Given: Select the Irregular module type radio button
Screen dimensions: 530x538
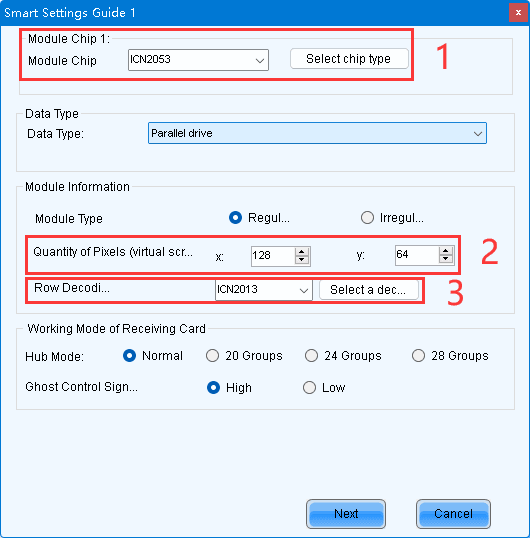Looking at the screenshot, I should [x=367, y=218].
